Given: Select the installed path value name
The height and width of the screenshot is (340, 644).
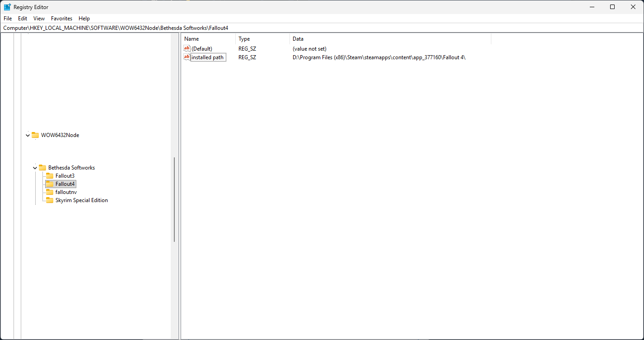Looking at the screenshot, I should [x=207, y=57].
